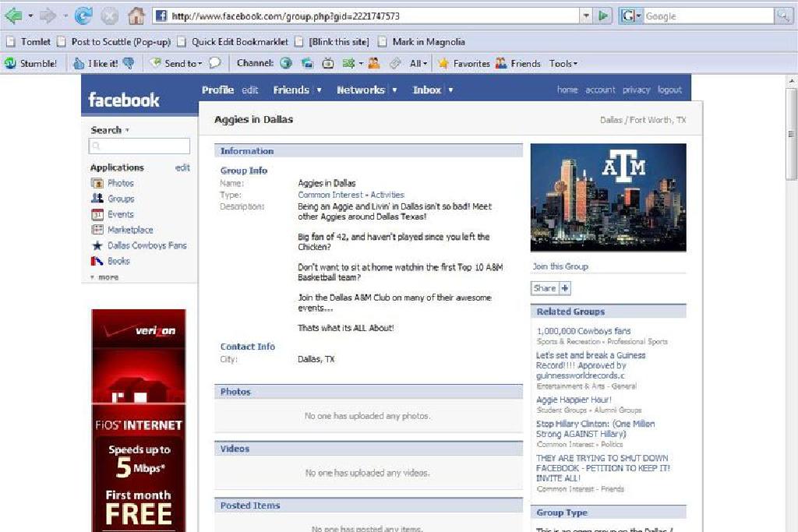This screenshot has width=798, height=532.
Task: Click the Share button
Action: click(551, 288)
